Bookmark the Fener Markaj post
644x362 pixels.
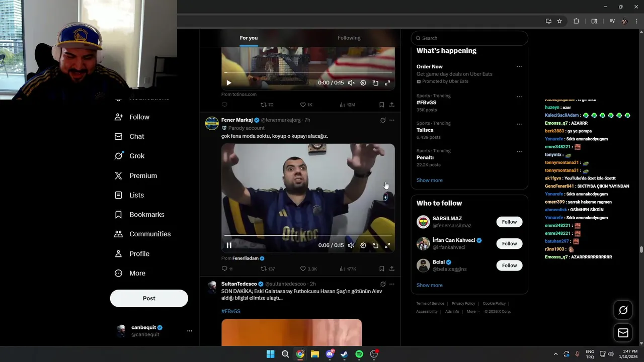pos(381,269)
